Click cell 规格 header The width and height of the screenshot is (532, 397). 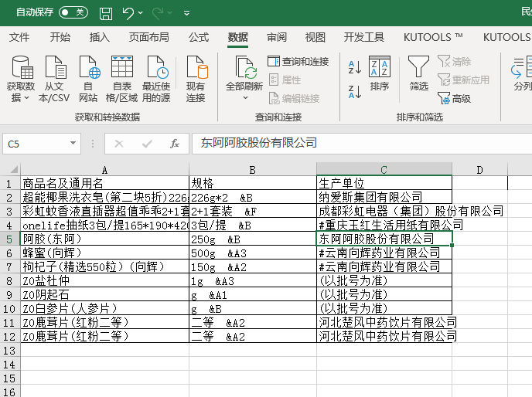(252, 183)
